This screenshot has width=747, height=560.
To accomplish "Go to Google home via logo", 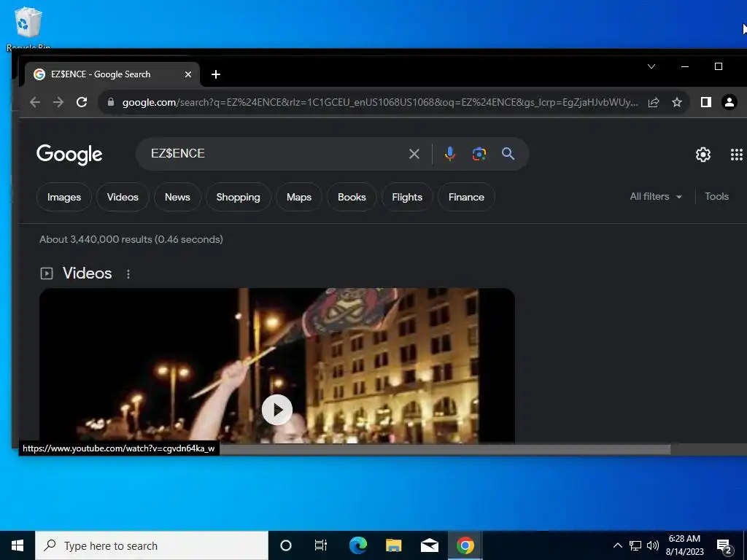I will click(69, 154).
